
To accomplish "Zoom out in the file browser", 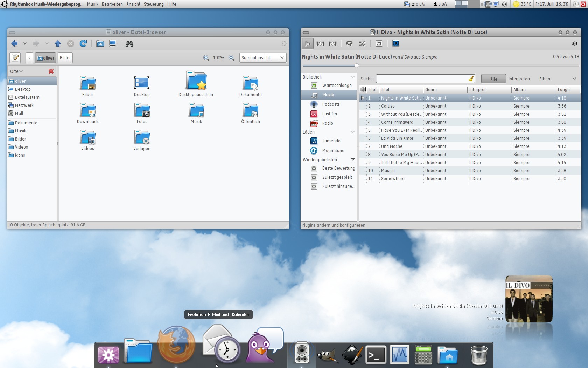I will tap(206, 58).
